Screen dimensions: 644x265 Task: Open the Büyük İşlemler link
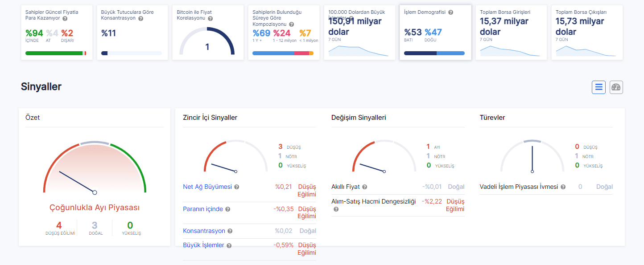pyautogui.click(x=203, y=245)
